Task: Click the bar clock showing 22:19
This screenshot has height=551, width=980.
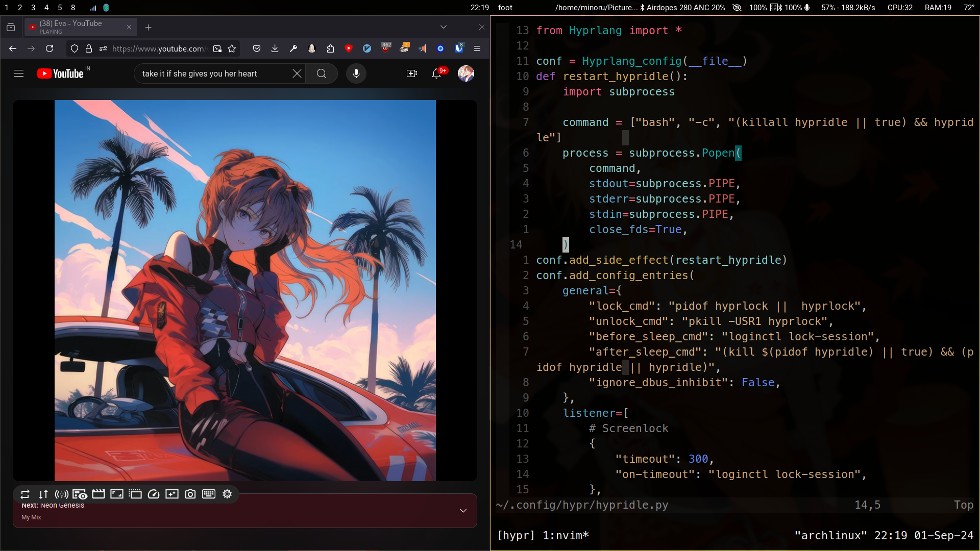Action: pyautogui.click(x=480, y=8)
